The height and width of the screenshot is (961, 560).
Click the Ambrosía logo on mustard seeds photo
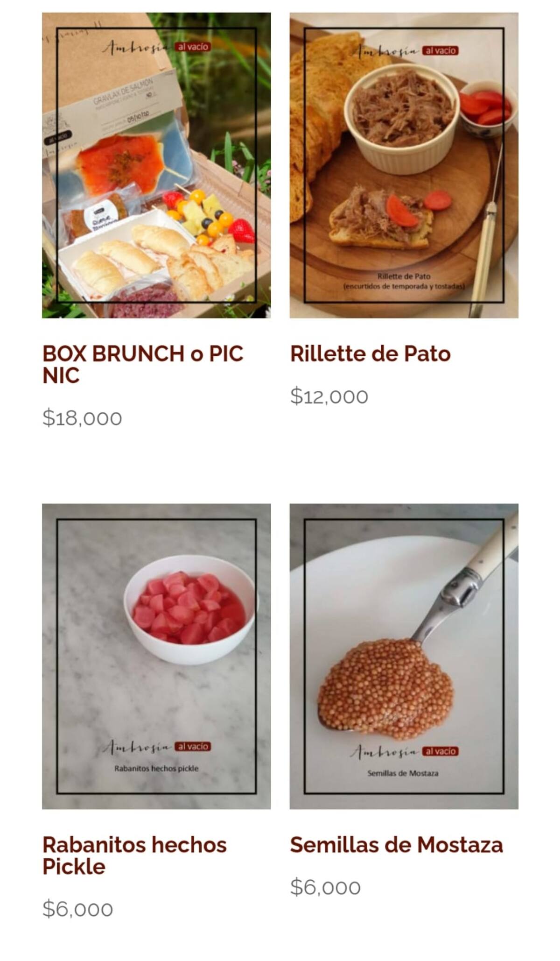pos(385,752)
